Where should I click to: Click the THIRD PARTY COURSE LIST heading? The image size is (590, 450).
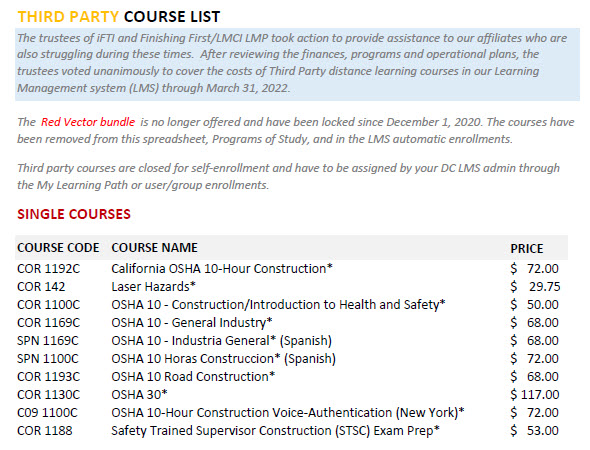click(119, 17)
